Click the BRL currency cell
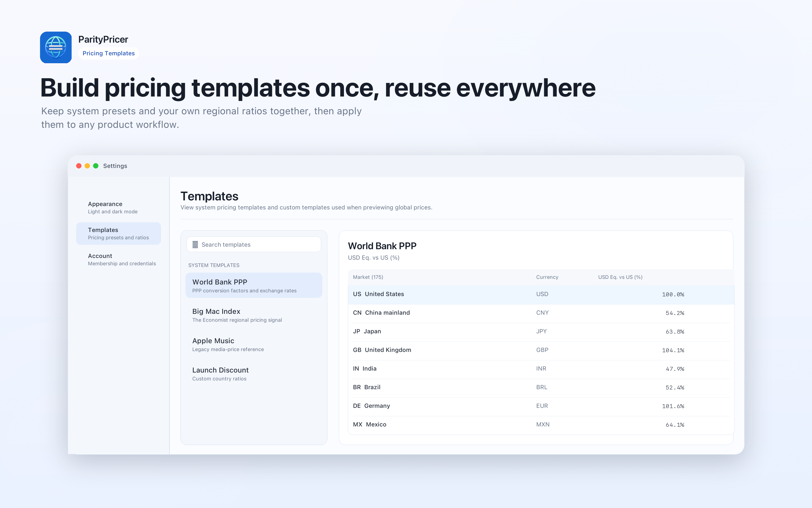Viewport: 812px width, 508px height. coord(542,387)
